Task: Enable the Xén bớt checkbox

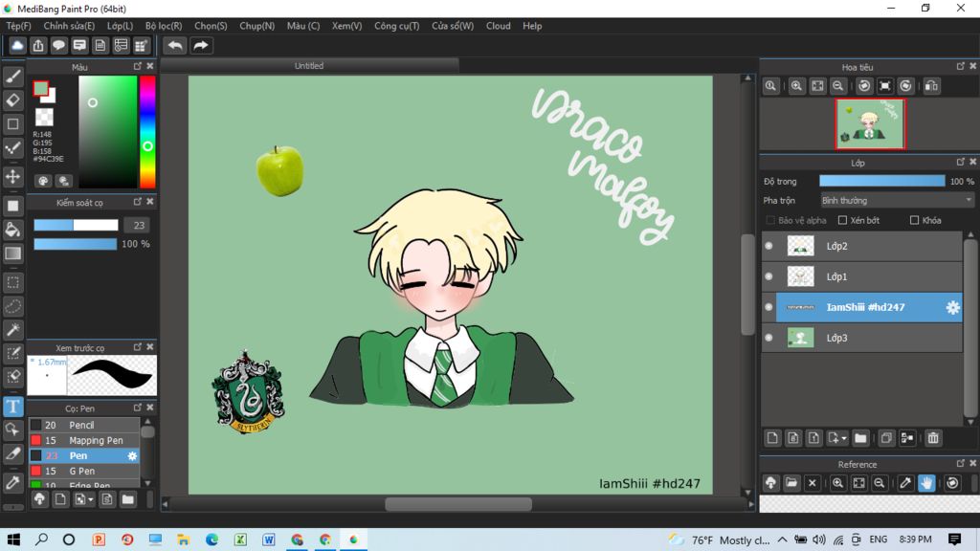Action: pos(842,221)
